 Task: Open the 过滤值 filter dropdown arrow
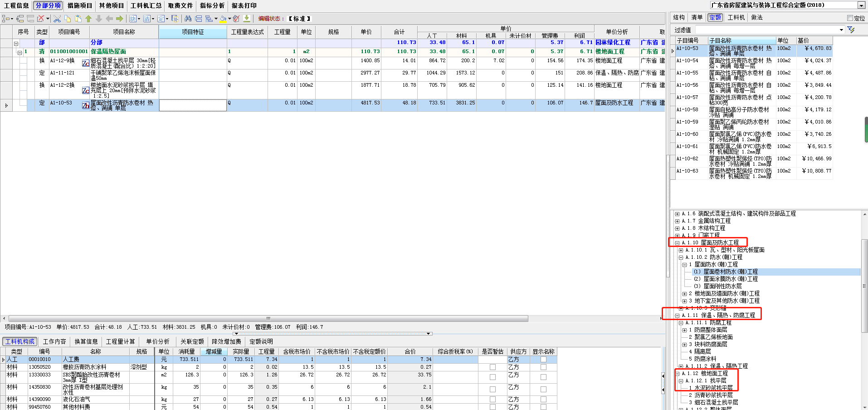click(x=841, y=30)
